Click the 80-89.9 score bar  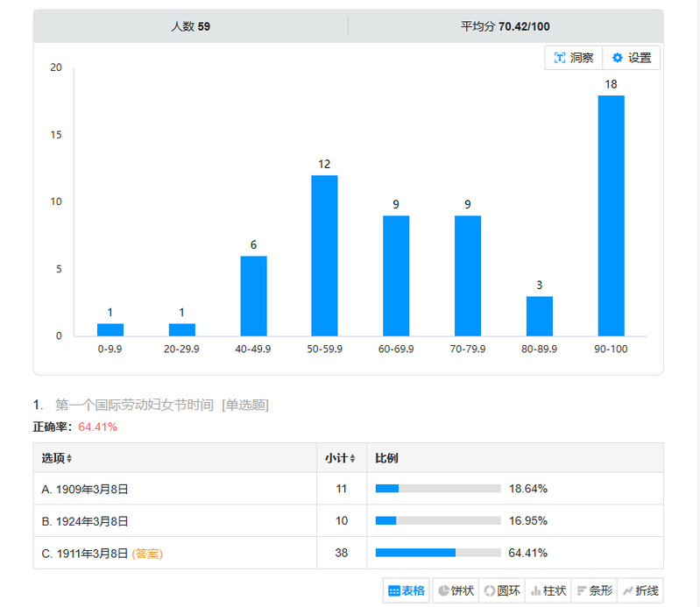pos(539,316)
